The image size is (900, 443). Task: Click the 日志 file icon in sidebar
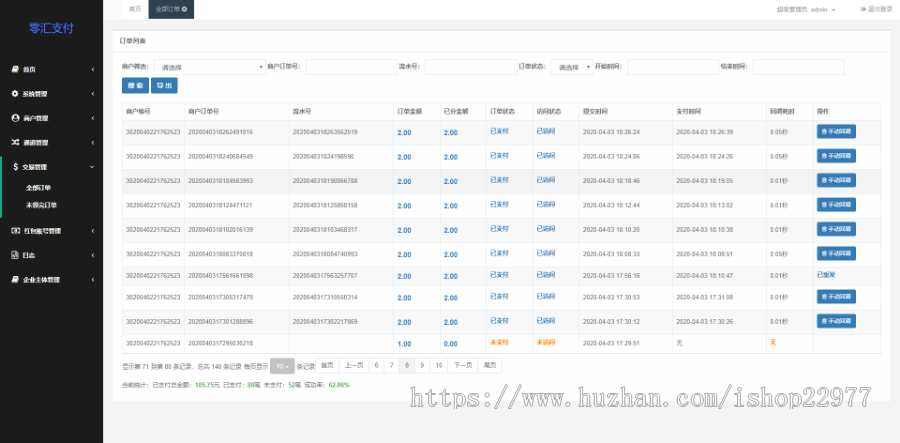pyautogui.click(x=15, y=255)
